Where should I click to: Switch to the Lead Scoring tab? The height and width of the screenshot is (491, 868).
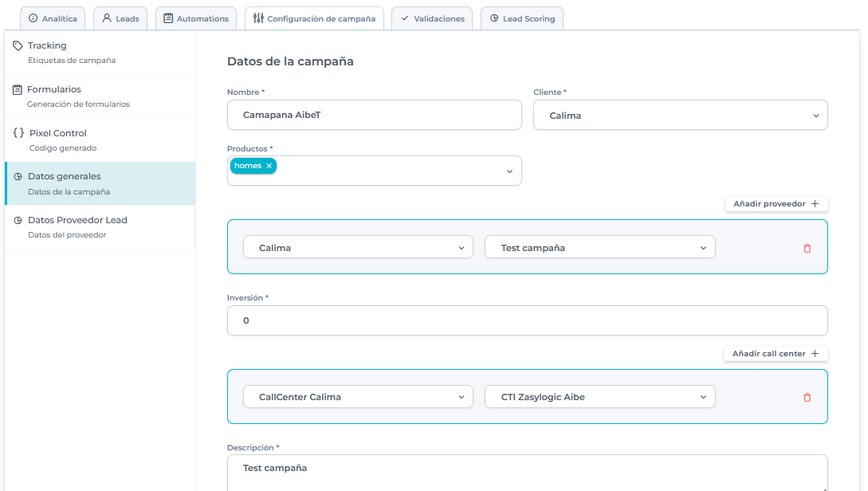point(522,18)
